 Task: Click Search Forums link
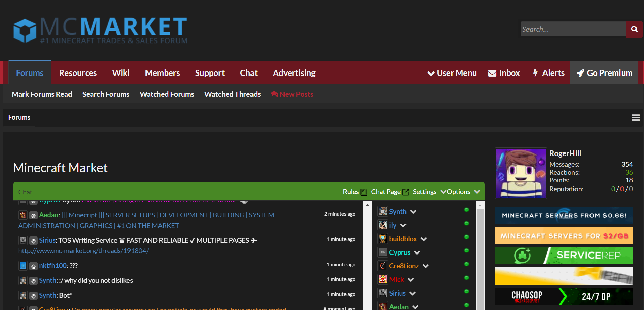[106, 94]
